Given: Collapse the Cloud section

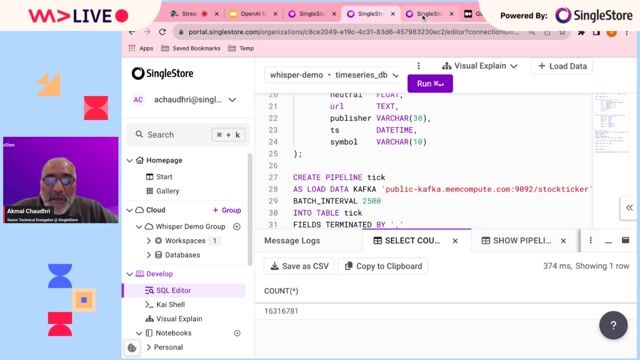Looking at the screenshot, I should 130,210.
